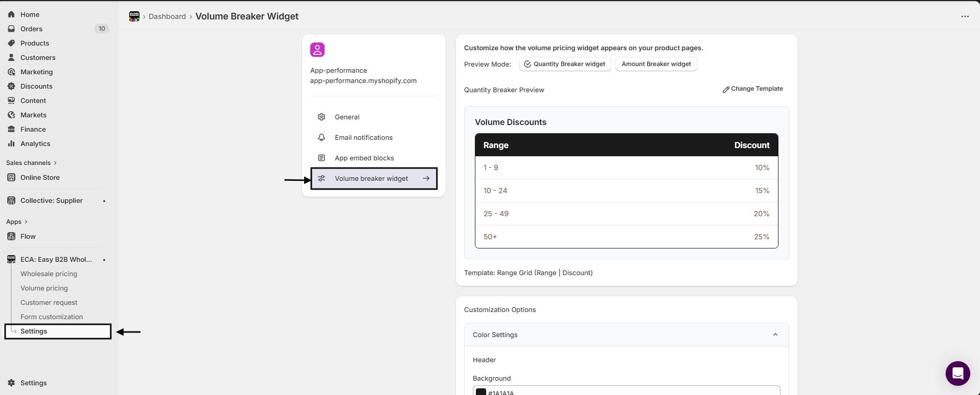Image resolution: width=980 pixels, height=395 pixels.
Task: Click the three-dot more options icon
Action: [x=965, y=16]
